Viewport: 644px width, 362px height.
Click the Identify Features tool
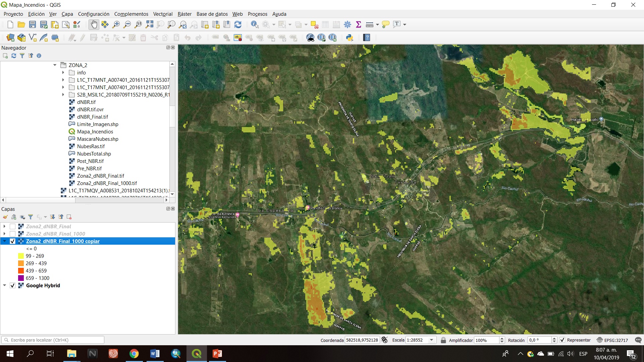coord(255,24)
